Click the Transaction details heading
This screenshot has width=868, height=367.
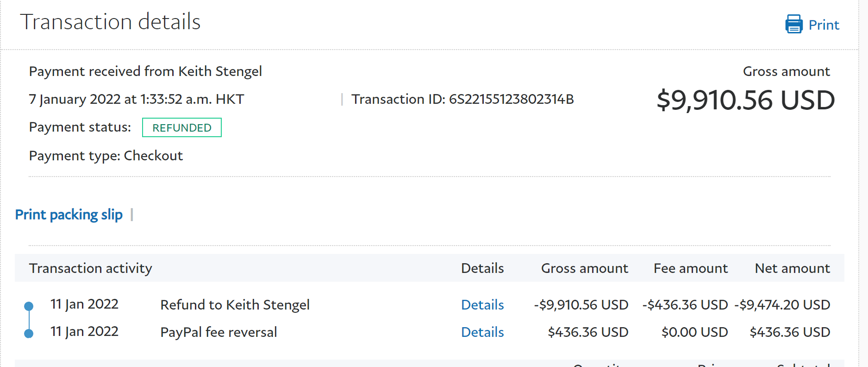[110, 22]
